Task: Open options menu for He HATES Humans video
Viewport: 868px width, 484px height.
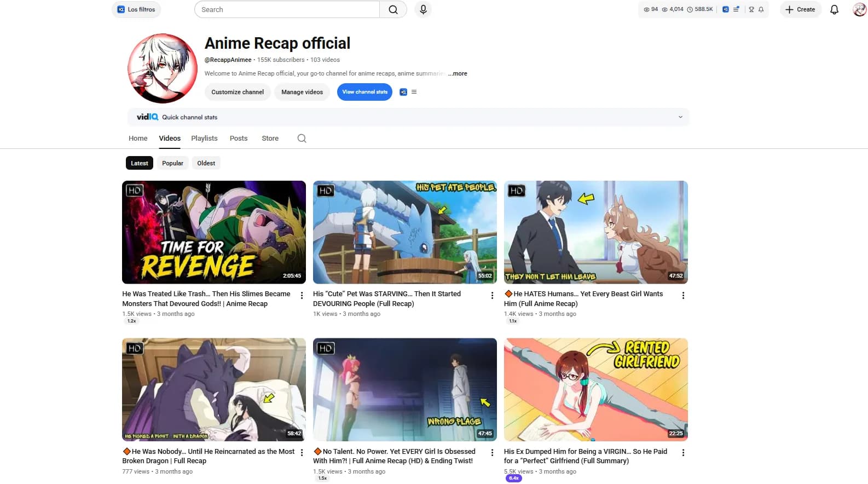Action: click(683, 295)
